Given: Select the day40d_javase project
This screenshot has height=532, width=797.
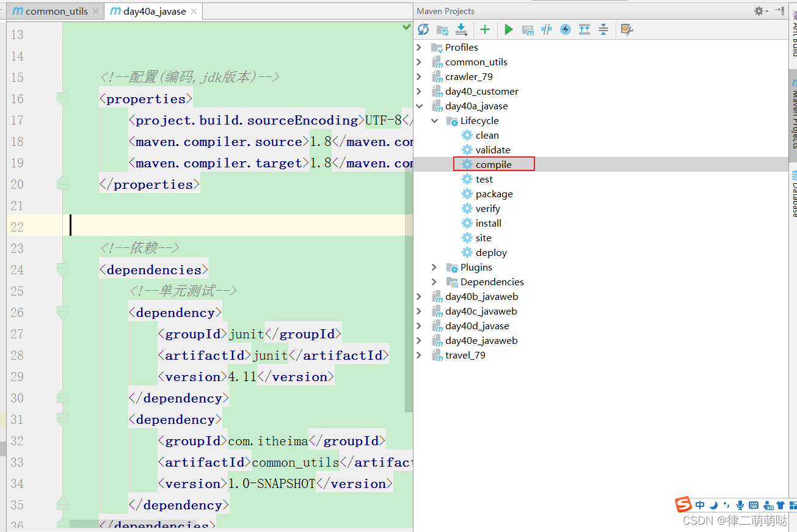Looking at the screenshot, I should click(477, 326).
